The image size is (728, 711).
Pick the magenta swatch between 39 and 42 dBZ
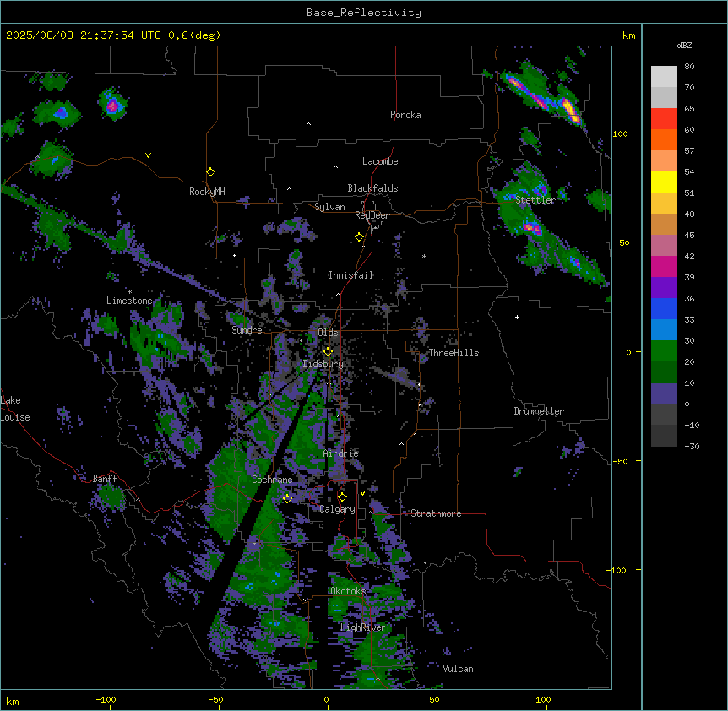pyautogui.click(x=664, y=266)
